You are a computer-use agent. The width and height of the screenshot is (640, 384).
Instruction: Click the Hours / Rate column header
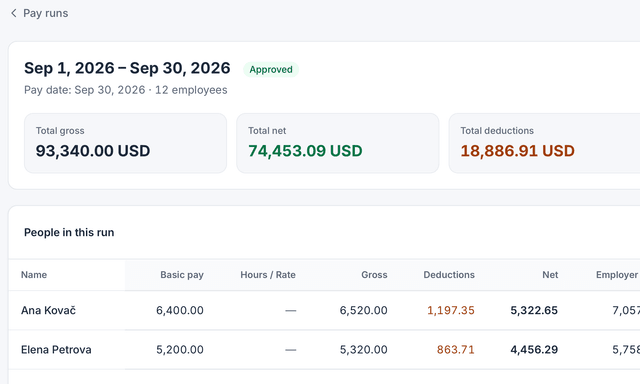pyautogui.click(x=268, y=275)
